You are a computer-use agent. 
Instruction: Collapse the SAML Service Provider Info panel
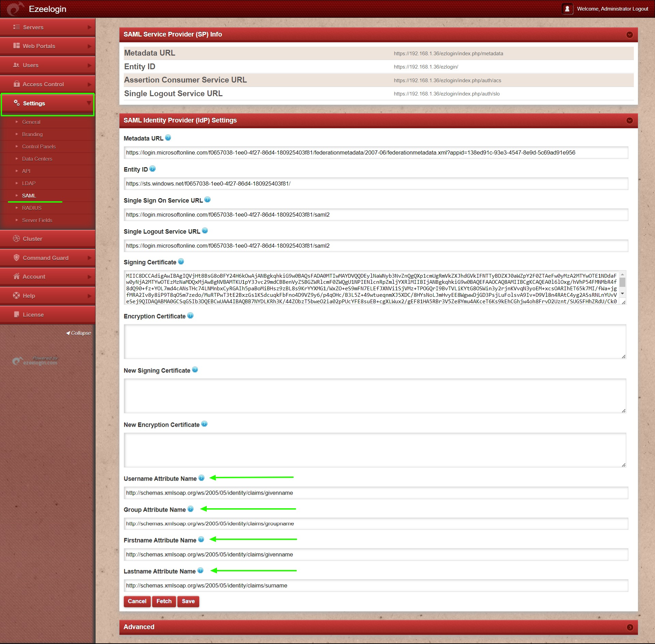[x=630, y=35]
